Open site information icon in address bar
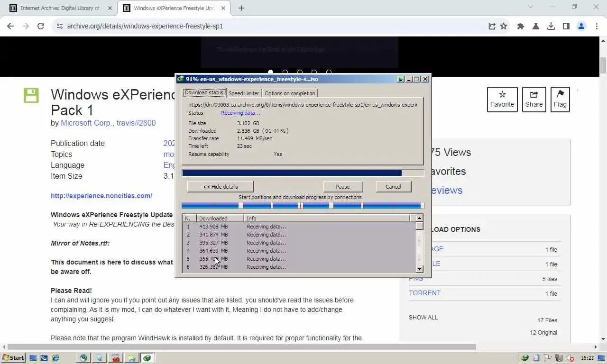Image resolution: width=607 pixels, height=364 pixels. tap(59, 26)
